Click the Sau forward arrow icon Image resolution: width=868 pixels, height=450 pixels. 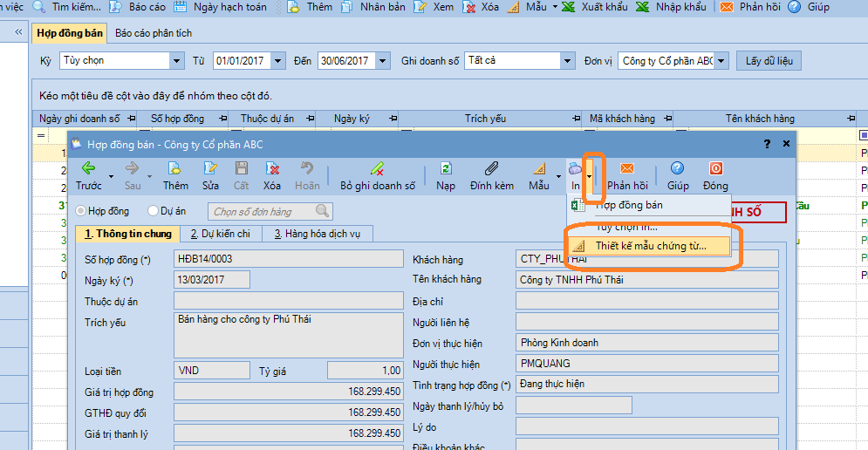click(x=133, y=168)
